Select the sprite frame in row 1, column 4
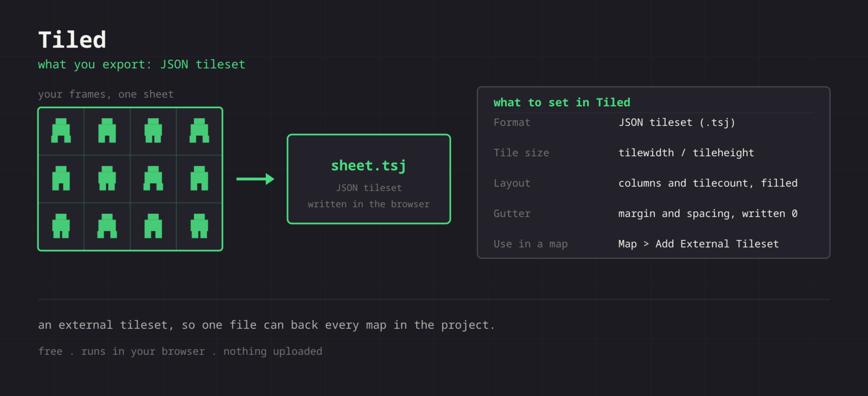 click(x=199, y=131)
